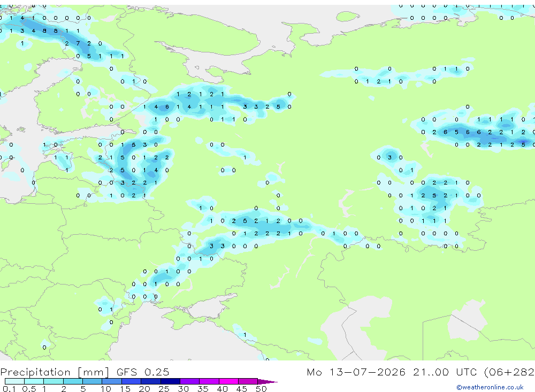This screenshot has width=535, height=392.
Task: Pick the 1–2 mm legend color swatch
Action: point(53,381)
